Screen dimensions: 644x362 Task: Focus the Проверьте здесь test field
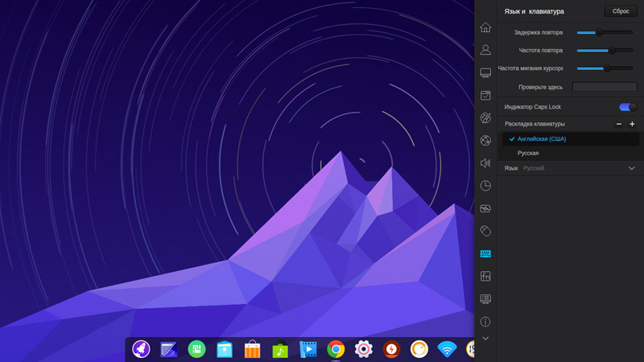pos(605,87)
